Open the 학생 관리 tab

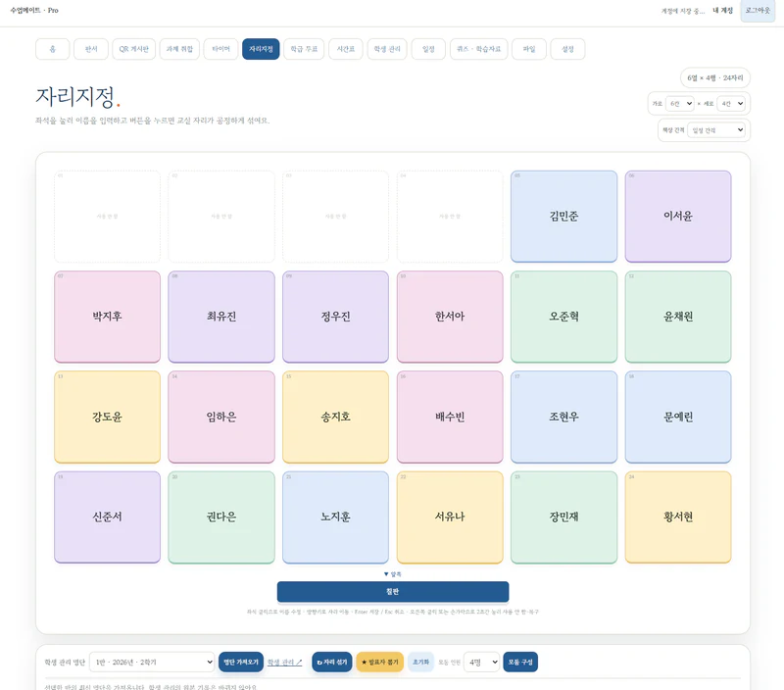tap(387, 49)
